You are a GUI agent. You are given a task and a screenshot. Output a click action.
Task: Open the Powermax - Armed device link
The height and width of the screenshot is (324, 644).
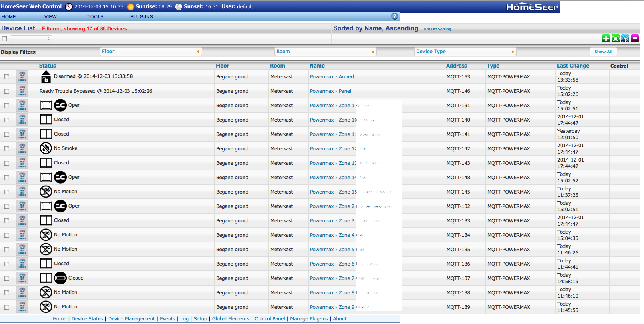(x=332, y=77)
